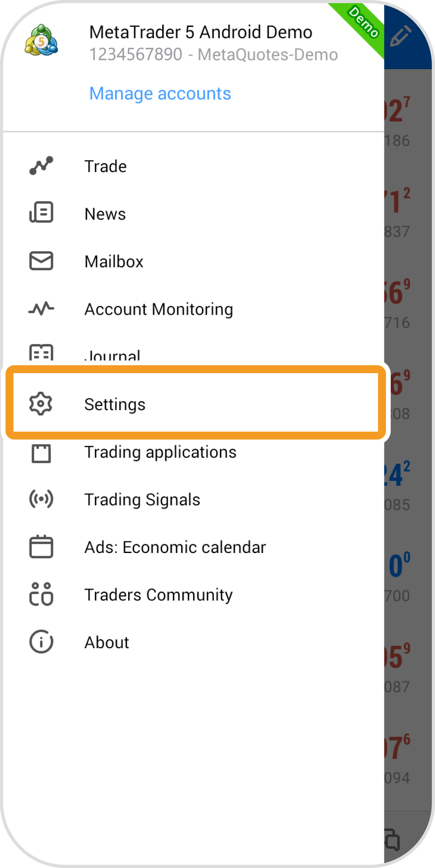This screenshot has height=868, width=435.
Task: Select the Account Monitoring pulse icon
Action: tap(41, 309)
